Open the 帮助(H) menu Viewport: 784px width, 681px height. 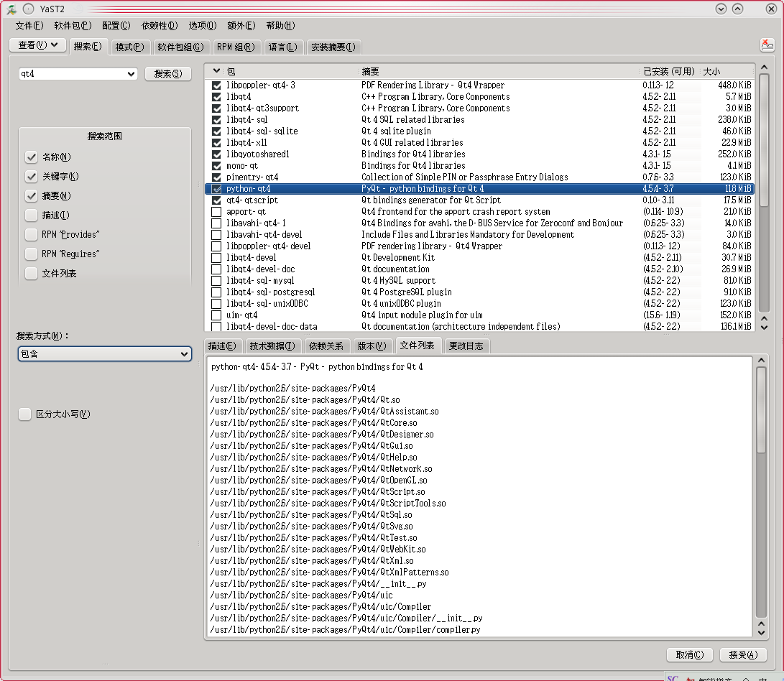click(280, 25)
